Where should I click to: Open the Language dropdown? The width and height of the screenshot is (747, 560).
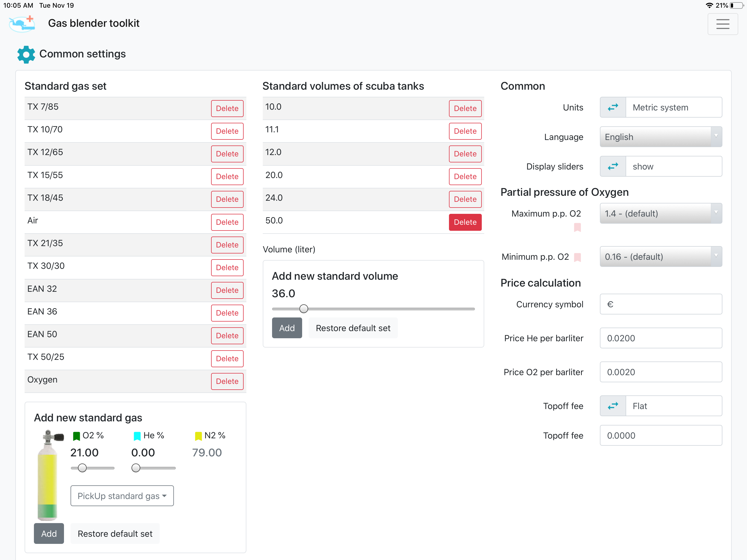point(660,137)
